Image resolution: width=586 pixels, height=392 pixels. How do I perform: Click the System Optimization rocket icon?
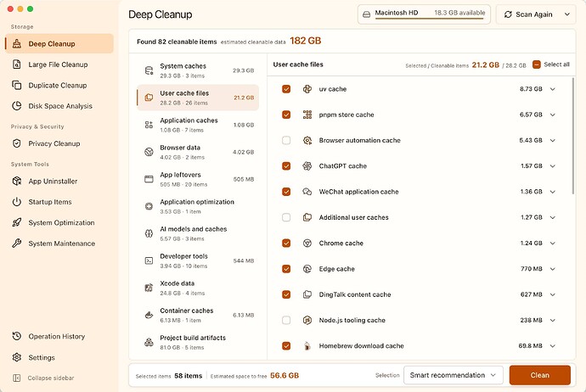17,222
